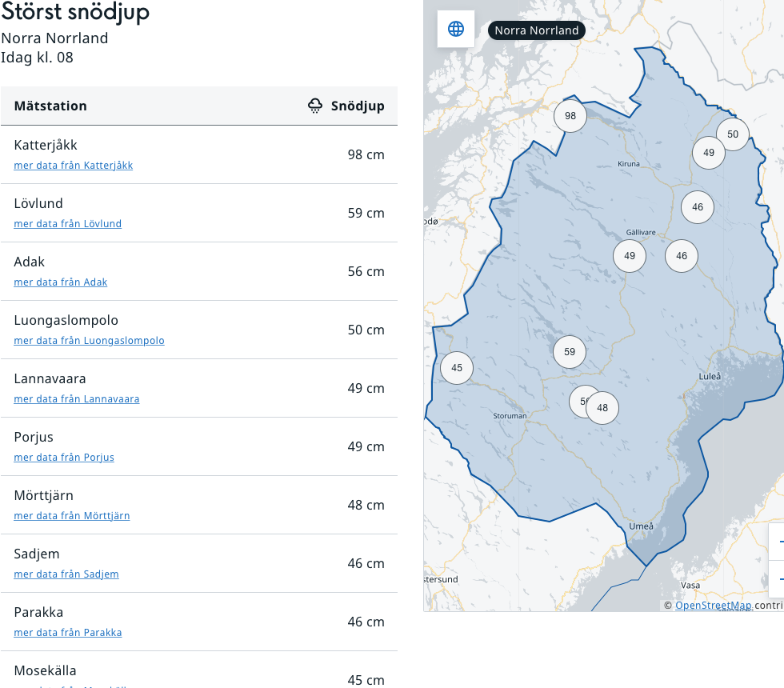This screenshot has height=688, width=784.
Task: Click mer data från Parakka link
Action: [68, 633]
